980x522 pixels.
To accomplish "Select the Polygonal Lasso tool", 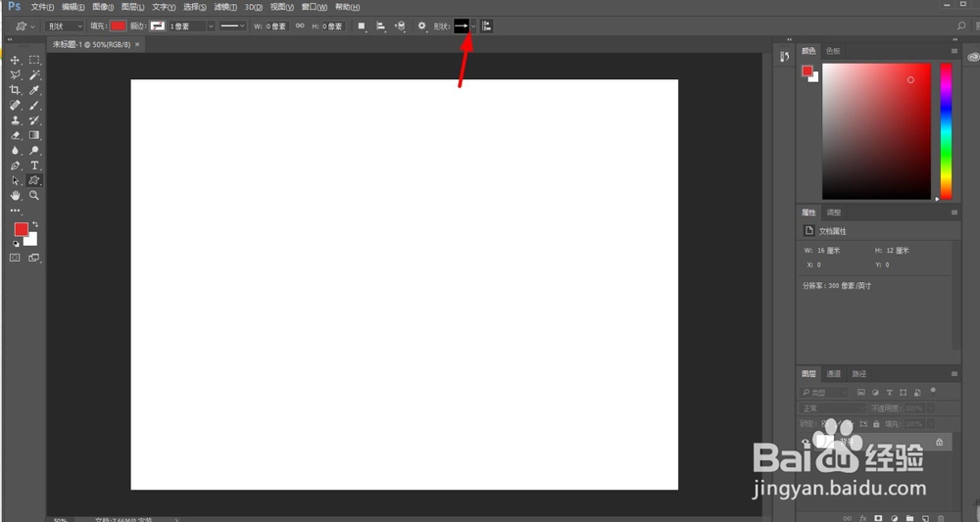I will point(15,75).
